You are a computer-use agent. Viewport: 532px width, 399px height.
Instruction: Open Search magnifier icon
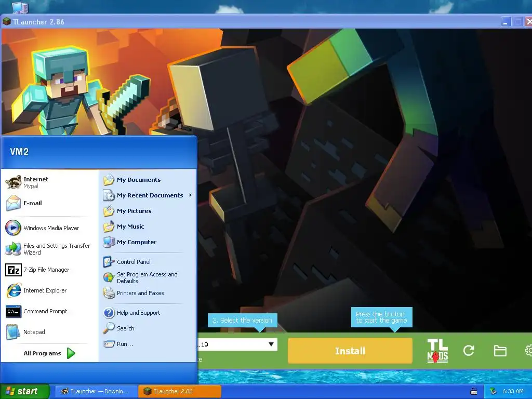[109, 328]
